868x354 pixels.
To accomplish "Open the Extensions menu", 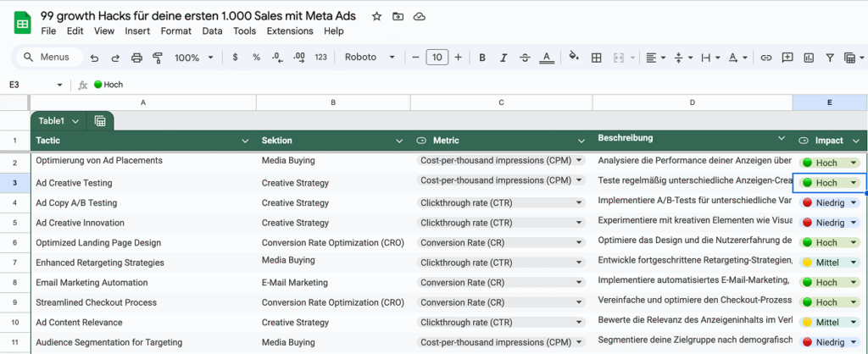I will [x=290, y=31].
